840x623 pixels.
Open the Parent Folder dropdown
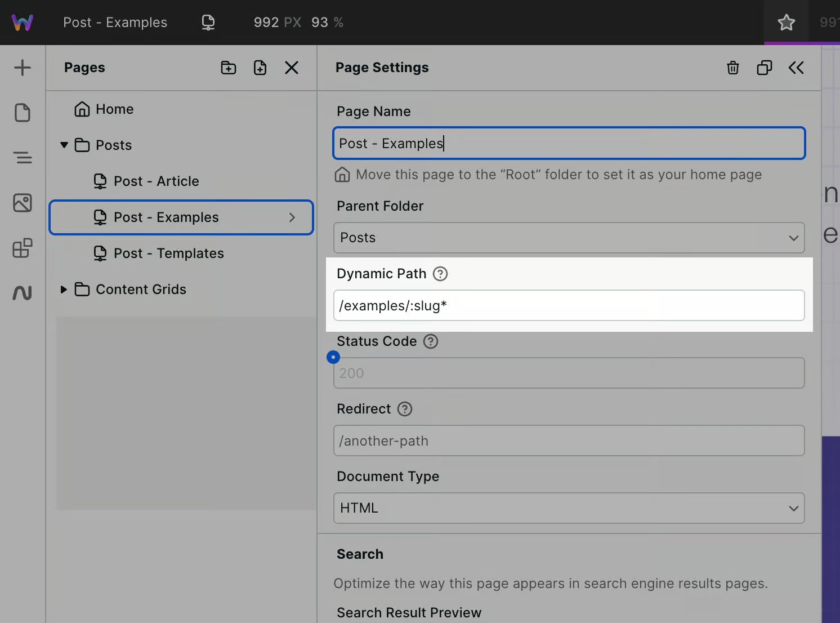[x=569, y=238]
